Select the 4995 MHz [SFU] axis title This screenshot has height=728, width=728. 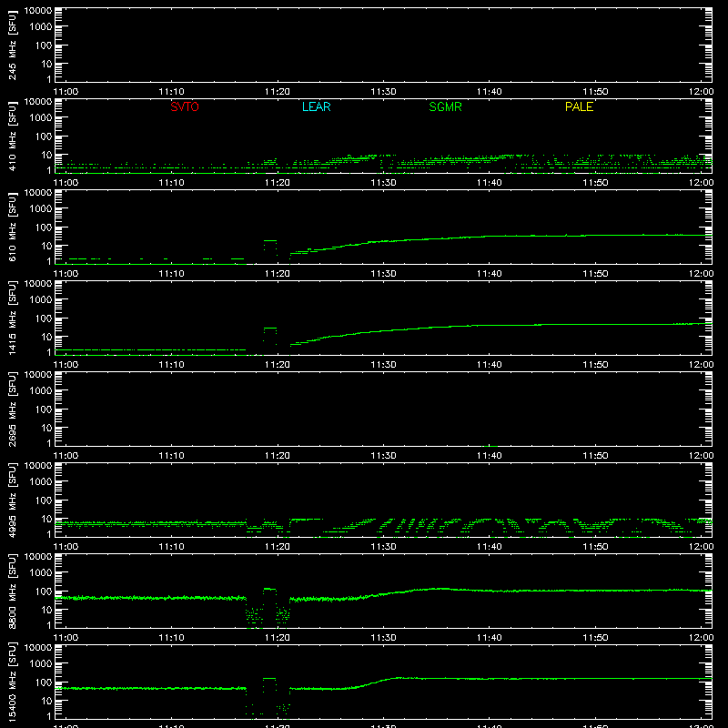[x=13, y=500]
